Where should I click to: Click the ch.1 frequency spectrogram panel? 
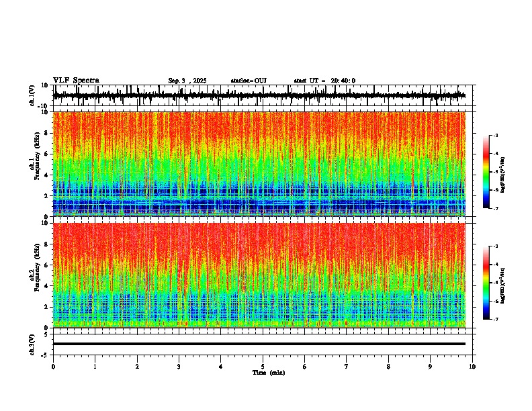pos(259,164)
